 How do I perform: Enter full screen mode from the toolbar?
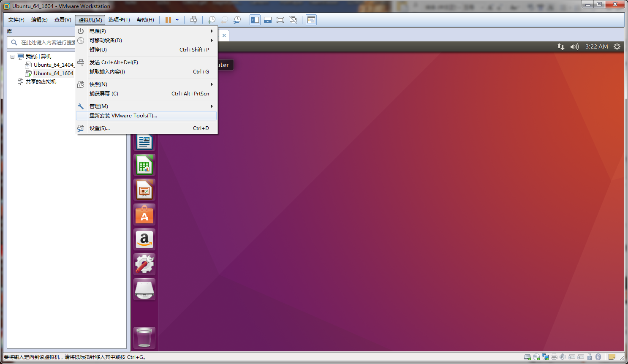(280, 19)
